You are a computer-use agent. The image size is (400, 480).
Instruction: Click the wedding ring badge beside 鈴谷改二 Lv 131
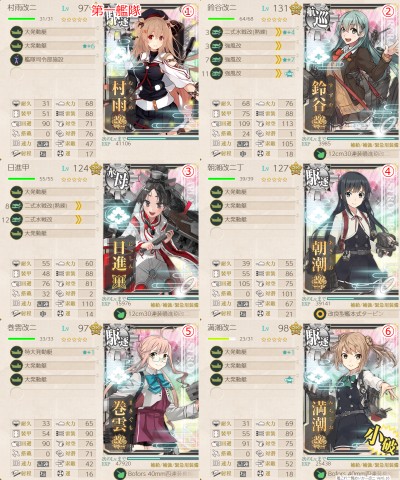click(x=295, y=9)
